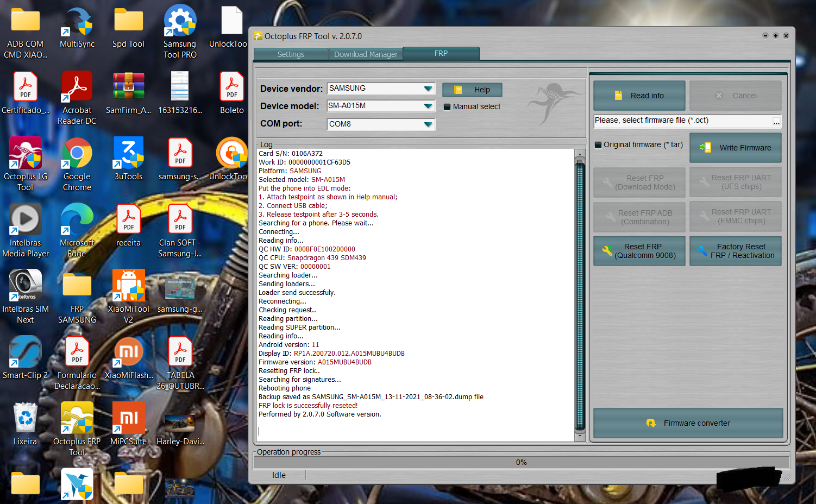Viewport: 816px width, 504px height.
Task: Click Factory Reset FRP / Reactivation button
Action: pos(736,251)
